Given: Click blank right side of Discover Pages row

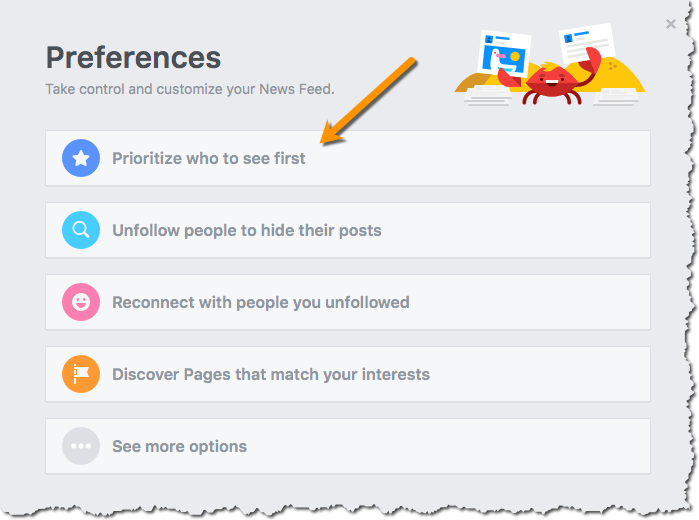Looking at the screenshot, I should [560, 374].
